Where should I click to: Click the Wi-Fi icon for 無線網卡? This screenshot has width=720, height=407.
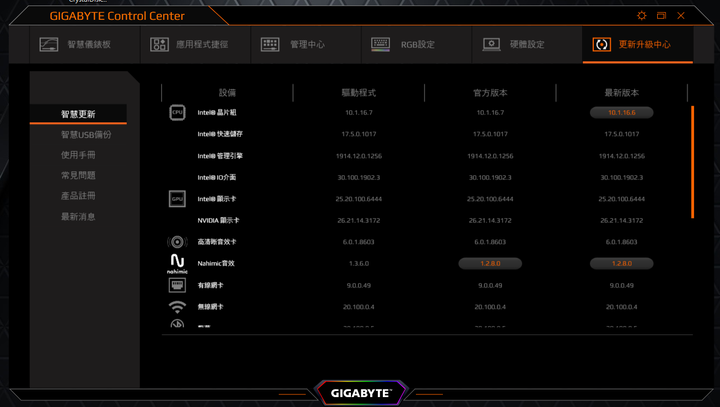coord(177,307)
